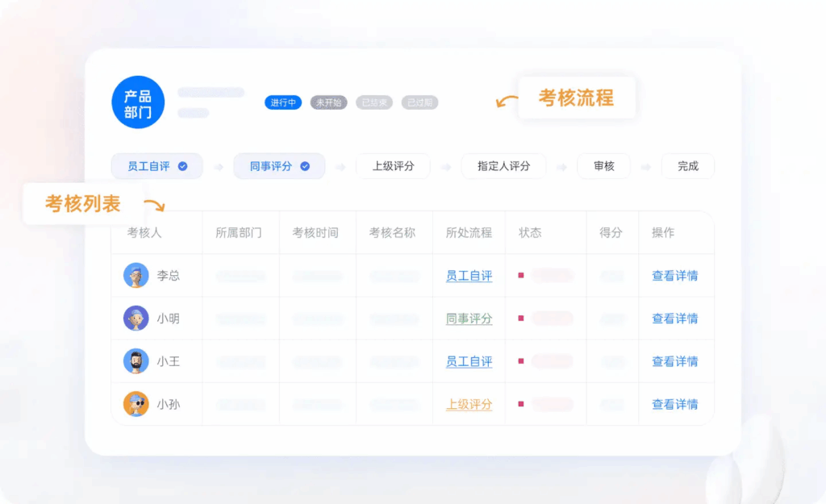Filter by the 已过期 status tag
Image resolution: width=826 pixels, height=504 pixels.
(419, 102)
